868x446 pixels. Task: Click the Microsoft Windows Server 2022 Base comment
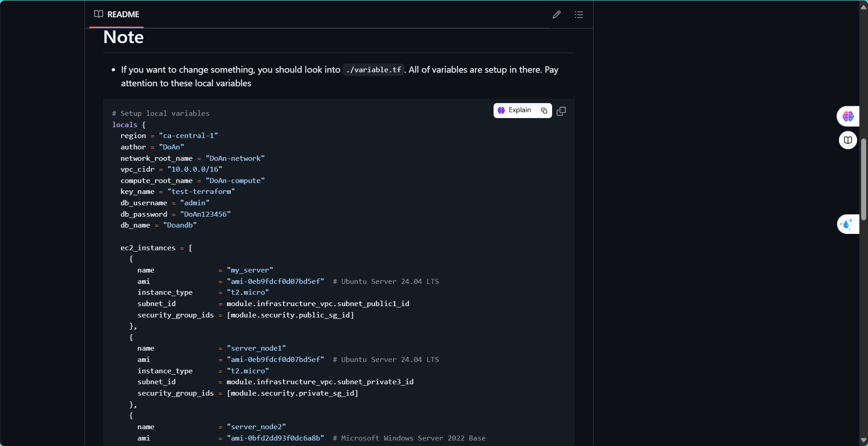click(x=409, y=438)
